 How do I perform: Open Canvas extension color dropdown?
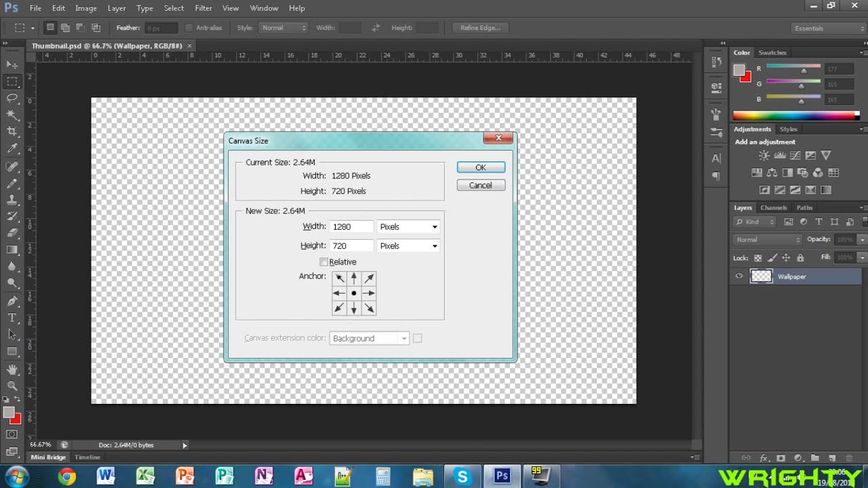(x=369, y=338)
